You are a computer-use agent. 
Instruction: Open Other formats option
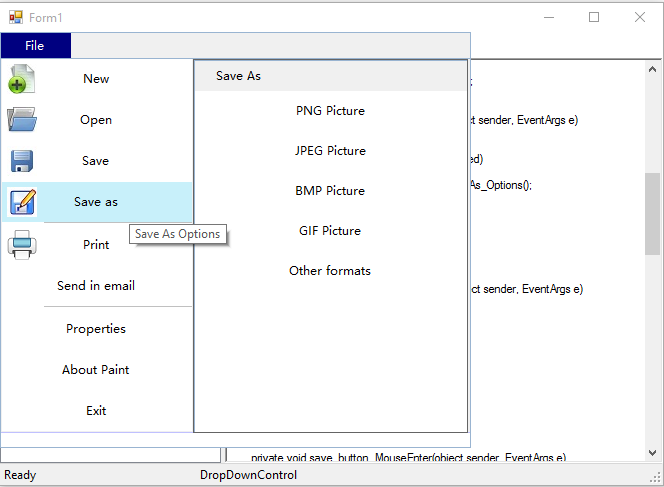(330, 271)
